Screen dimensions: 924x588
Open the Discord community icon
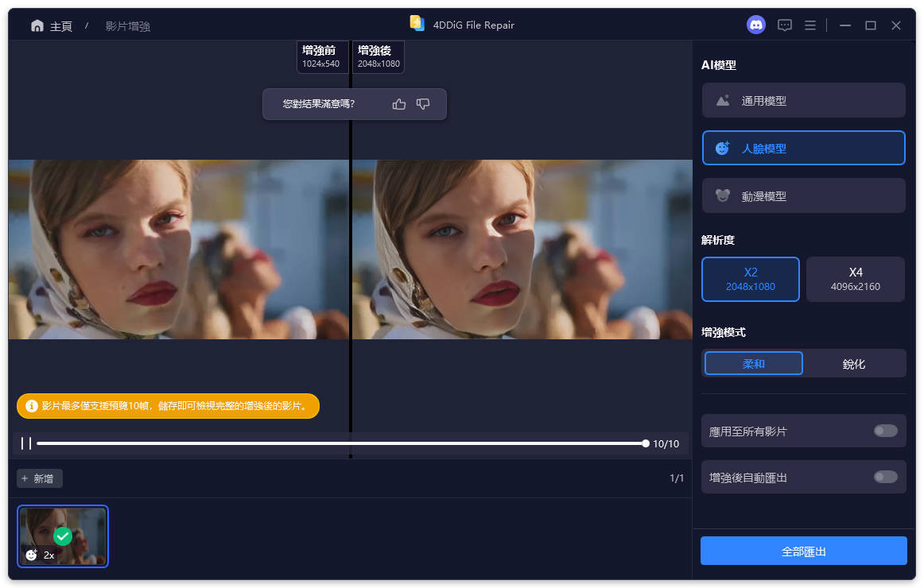[756, 25]
